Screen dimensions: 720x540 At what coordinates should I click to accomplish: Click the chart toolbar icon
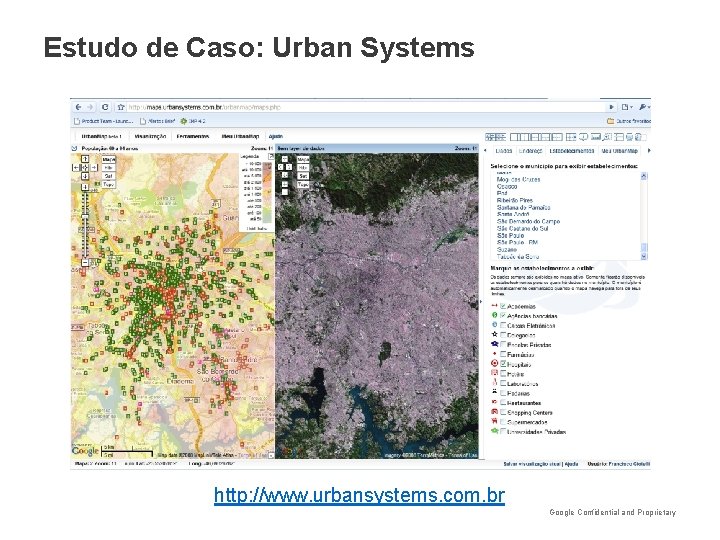coord(596,137)
